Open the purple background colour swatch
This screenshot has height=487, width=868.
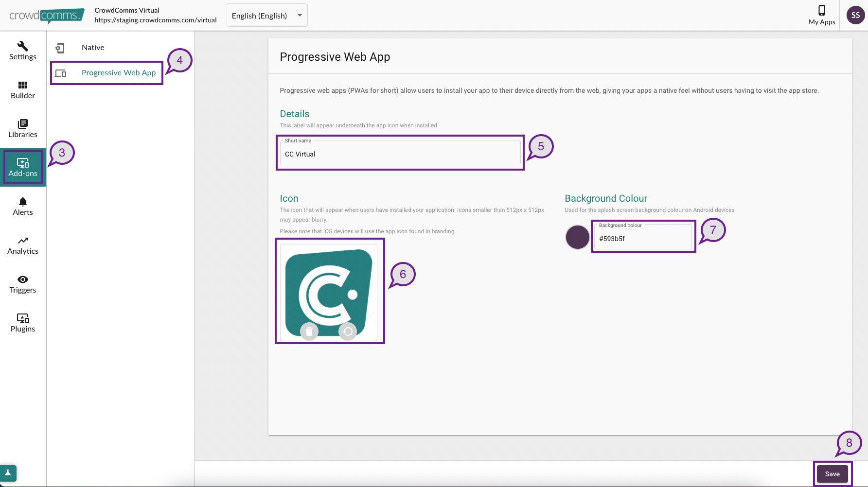(x=577, y=237)
